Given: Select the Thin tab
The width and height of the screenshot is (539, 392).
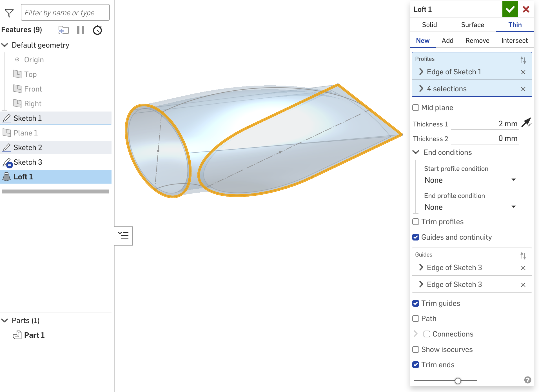Looking at the screenshot, I should pos(515,25).
